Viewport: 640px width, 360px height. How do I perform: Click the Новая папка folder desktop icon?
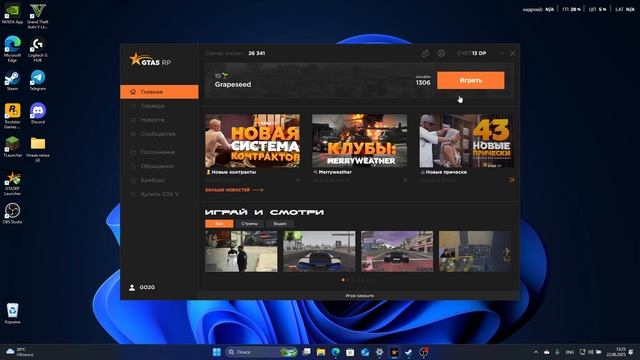click(x=38, y=149)
